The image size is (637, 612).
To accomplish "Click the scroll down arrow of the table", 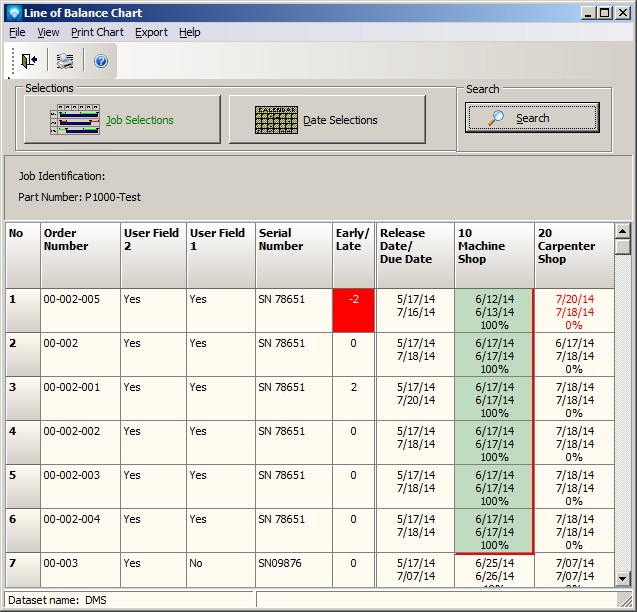I will point(623,578).
